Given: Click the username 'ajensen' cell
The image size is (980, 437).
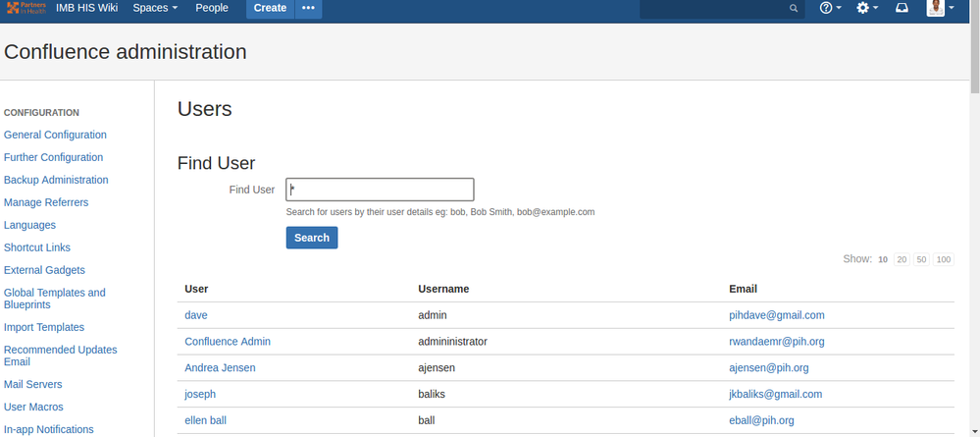Looking at the screenshot, I should point(437,368).
